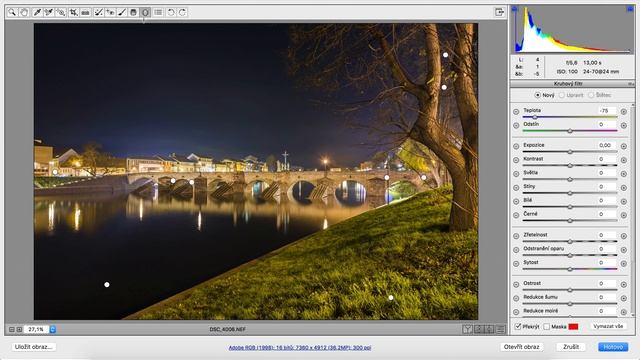The width and height of the screenshot is (640, 360).
Task: Rotate image 90° counterclockwise
Action: (x=171, y=12)
